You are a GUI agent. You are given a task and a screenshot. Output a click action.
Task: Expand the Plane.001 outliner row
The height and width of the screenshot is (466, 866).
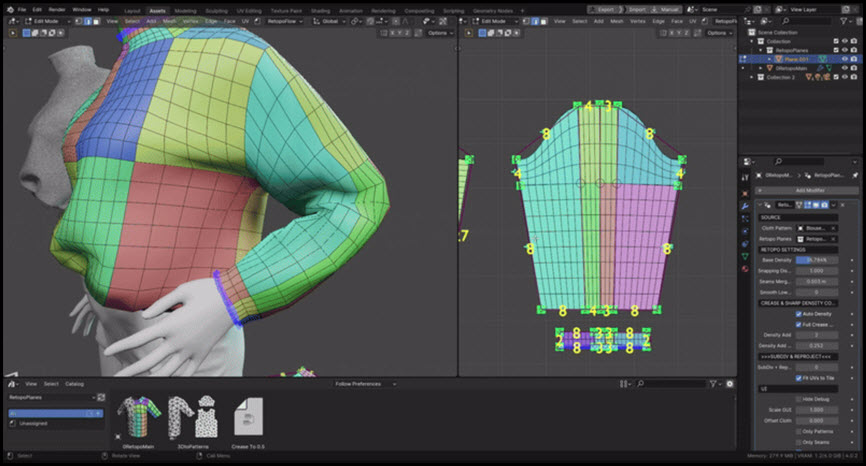pyautogui.click(x=769, y=59)
